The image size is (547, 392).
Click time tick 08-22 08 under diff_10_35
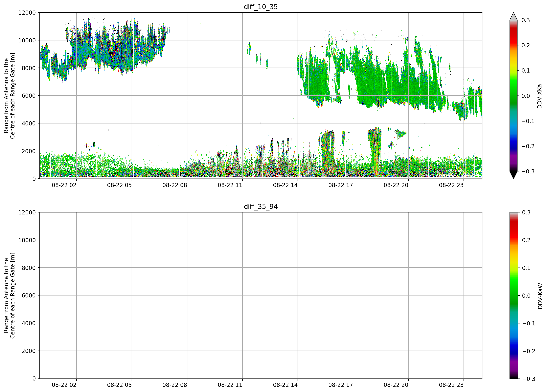coord(175,185)
